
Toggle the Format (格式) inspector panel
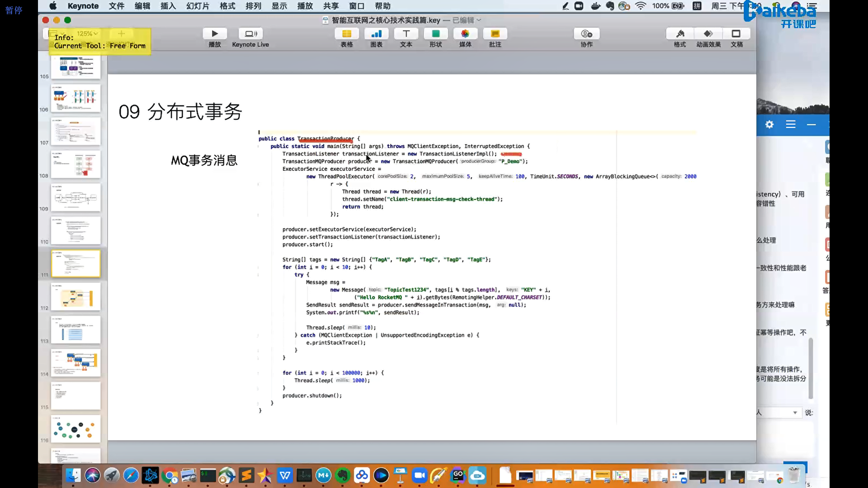(679, 34)
